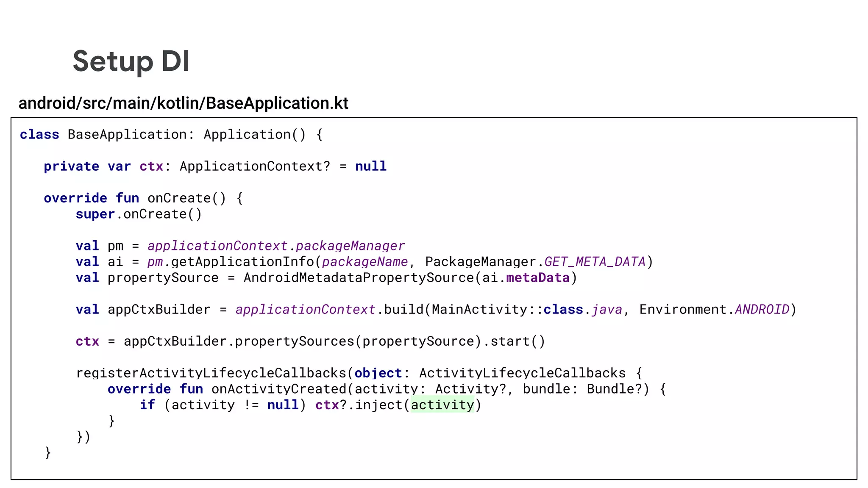Click 'propertySources' method on appCtxBuilder

coord(295,341)
